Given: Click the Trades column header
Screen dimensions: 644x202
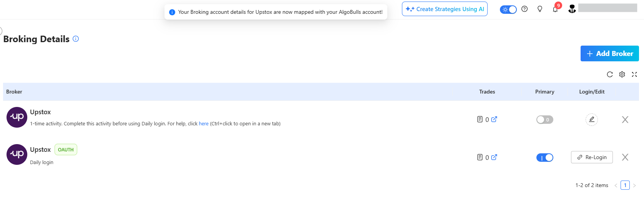Looking at the screenshot, I should [487, 92].
